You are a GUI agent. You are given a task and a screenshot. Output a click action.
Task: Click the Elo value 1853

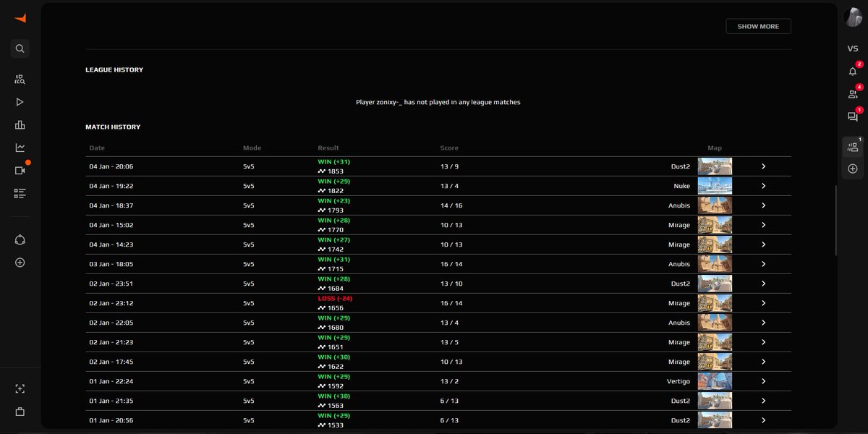point(336,171)
